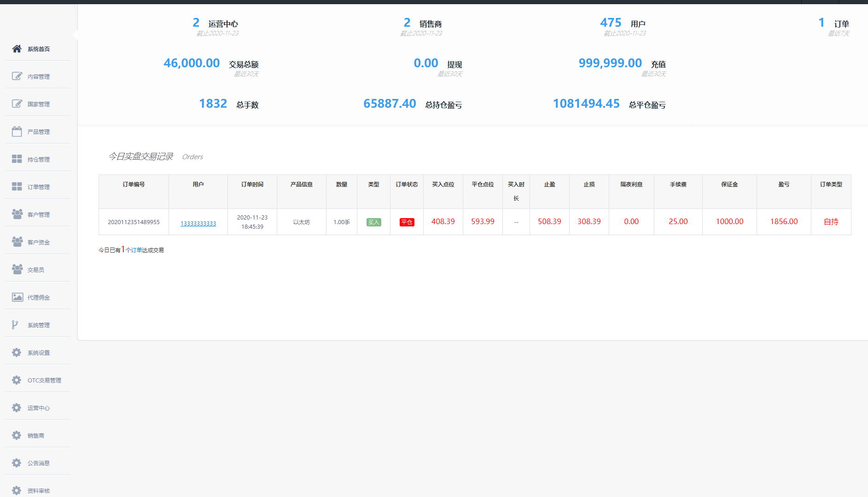
Task: Open the 国家管理 menu entry
Action: point(39,104)
